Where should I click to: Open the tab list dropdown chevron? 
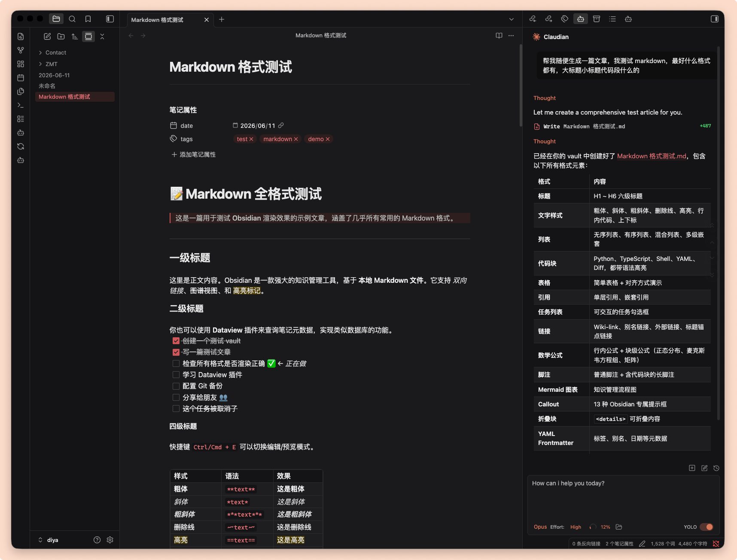pyautogui.click(x=511, y=19)
